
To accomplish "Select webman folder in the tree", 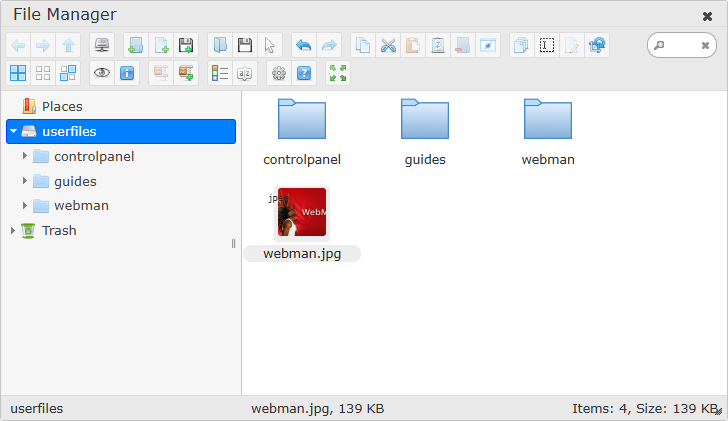I will pyautogui.click(x=81, y=206).
